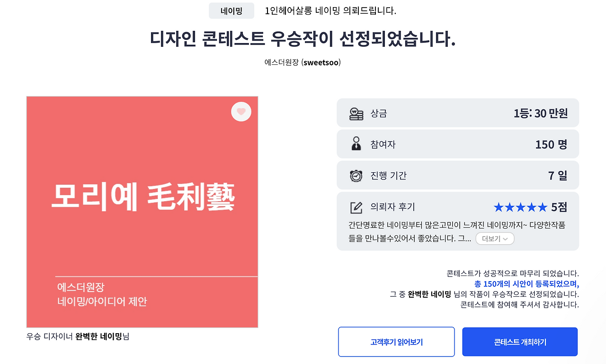Click the chevron next to 더보기
This screenshot has width=606, height=364.
click(x=505, y=239)
